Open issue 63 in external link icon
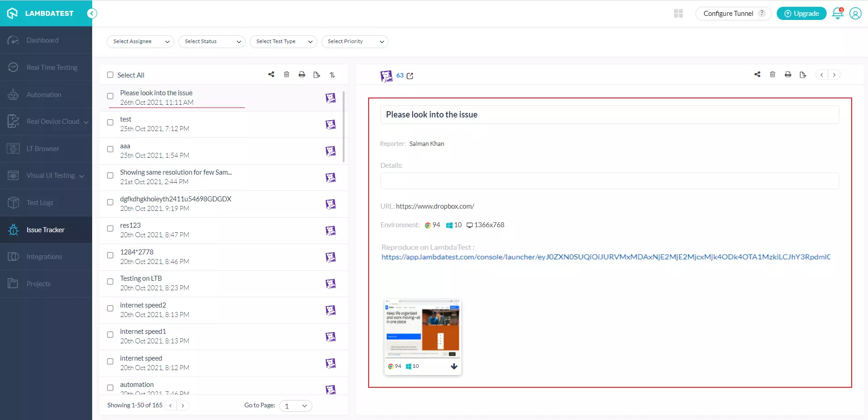Screen dimensions: 868x420 click(x=410, y=76)
